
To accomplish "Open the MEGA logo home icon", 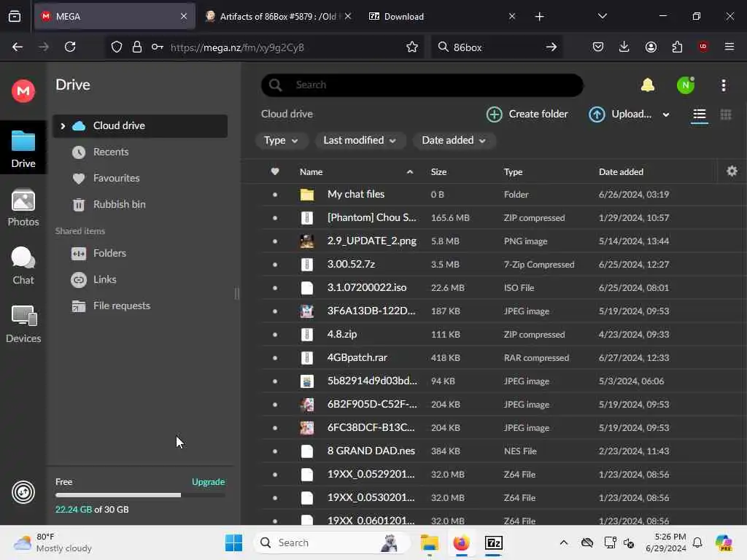I will pos(23,90).
